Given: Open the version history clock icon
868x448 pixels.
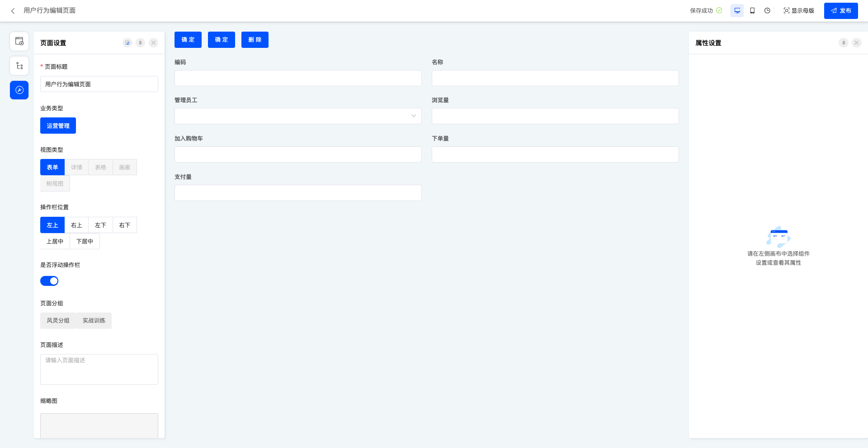Looking at the screenshot, I should (x=767, y=11).
